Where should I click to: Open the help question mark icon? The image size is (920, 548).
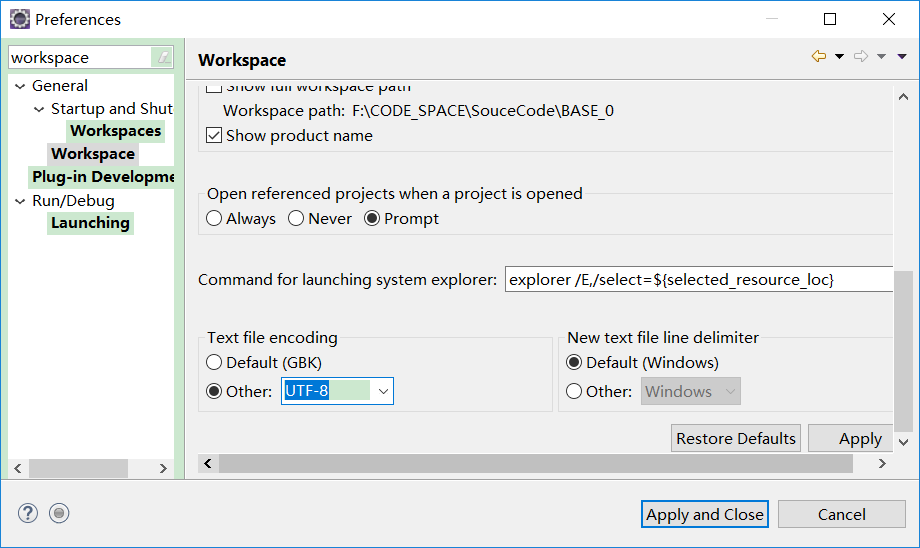point(27,513)
